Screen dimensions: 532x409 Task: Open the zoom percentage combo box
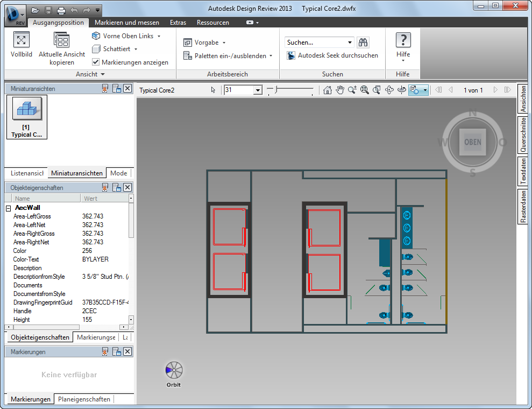(x=258, y=90)
